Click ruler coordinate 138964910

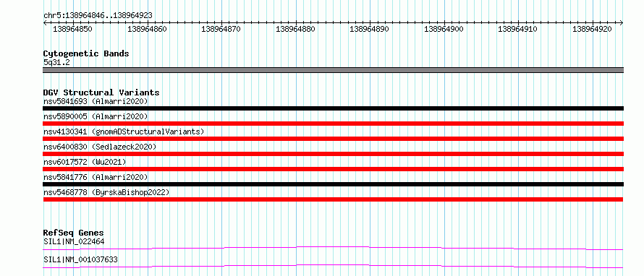click(x=517, y=29)
